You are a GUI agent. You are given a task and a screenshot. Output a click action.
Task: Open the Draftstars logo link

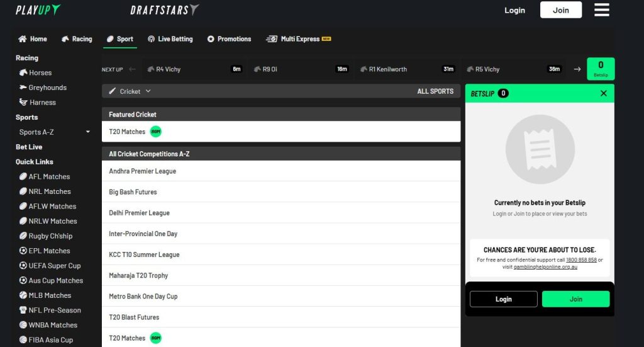coord(165,10)
